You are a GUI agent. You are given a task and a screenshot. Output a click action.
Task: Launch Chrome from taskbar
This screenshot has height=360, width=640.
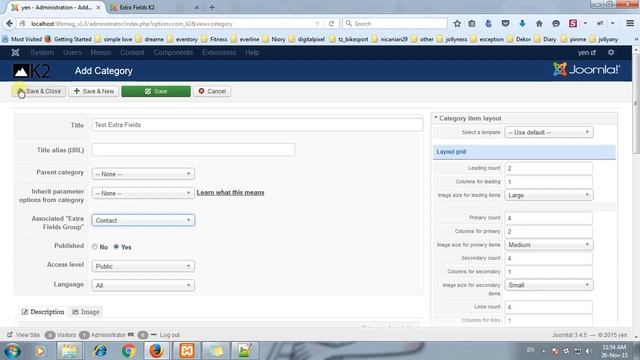pyautogui.click(x=129, y=351)
